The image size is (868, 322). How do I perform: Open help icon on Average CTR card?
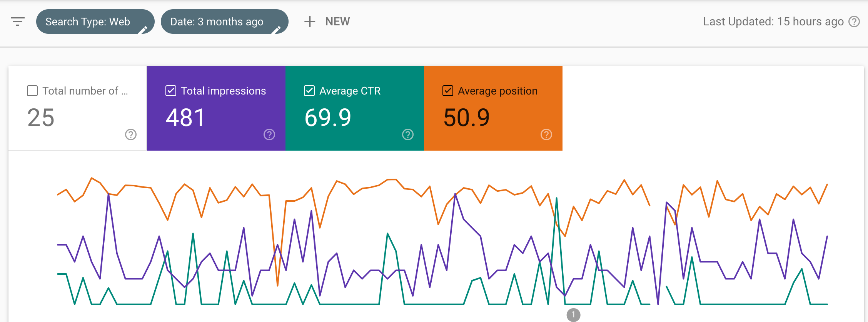point(408,134)
